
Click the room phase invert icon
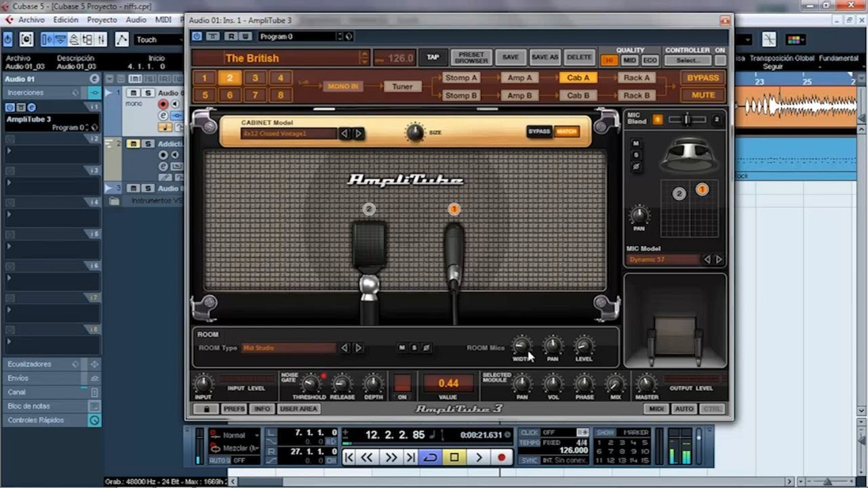(x=426, y=348)
